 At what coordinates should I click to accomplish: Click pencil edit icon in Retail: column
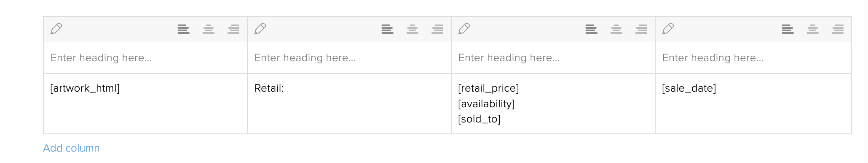[260, 29]
